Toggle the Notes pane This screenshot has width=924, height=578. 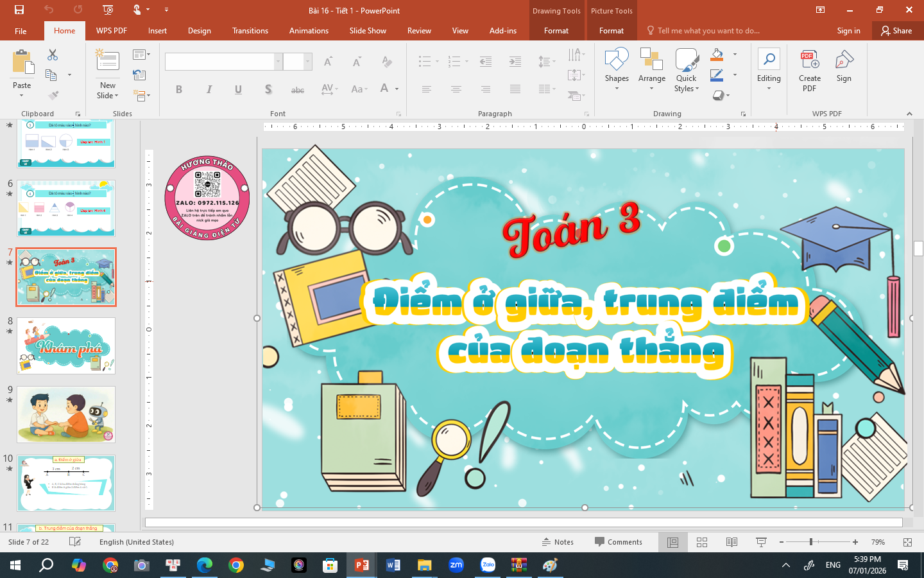[x=558, y=542]
